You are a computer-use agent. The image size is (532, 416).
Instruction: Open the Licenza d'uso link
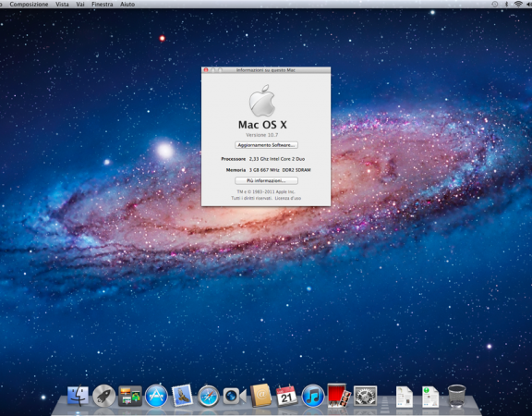tap(288, 198)
